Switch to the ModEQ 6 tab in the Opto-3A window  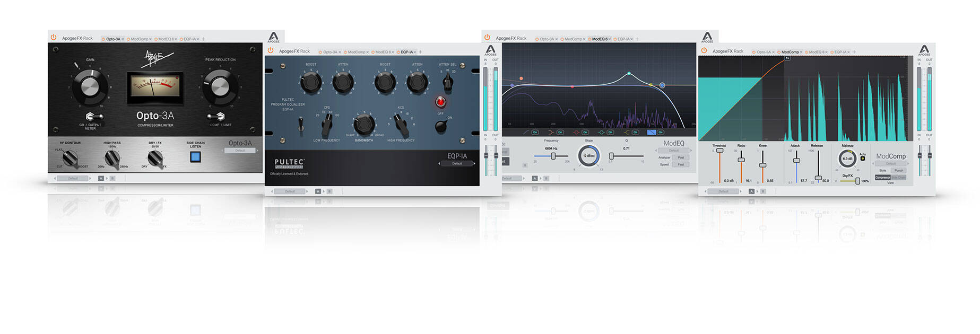166,39
